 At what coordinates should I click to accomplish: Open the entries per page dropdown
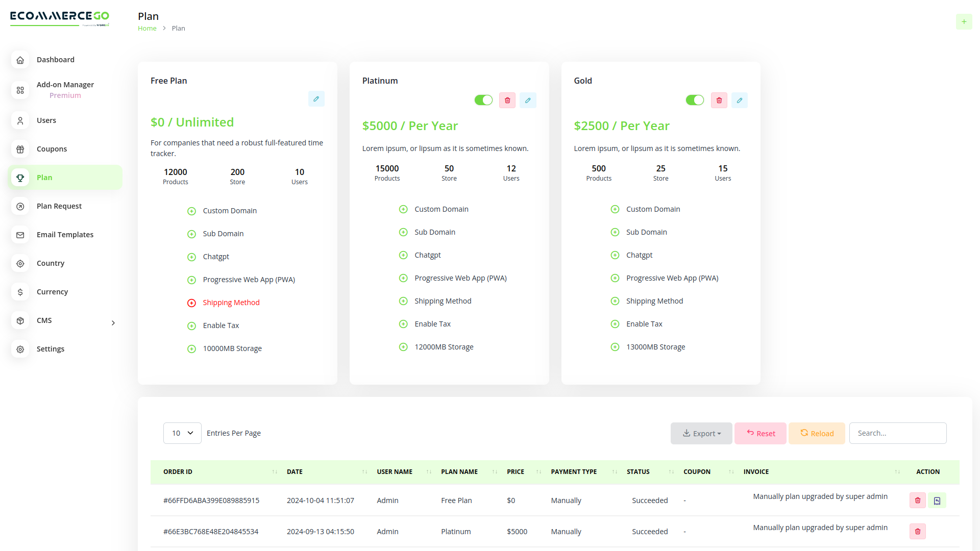[x=182, y=433]
